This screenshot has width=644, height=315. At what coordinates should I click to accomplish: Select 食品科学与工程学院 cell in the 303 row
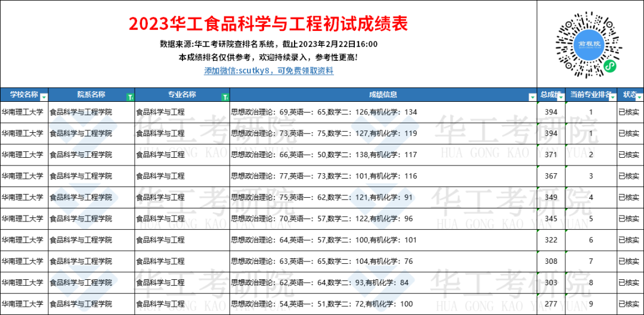click(92, 283)
